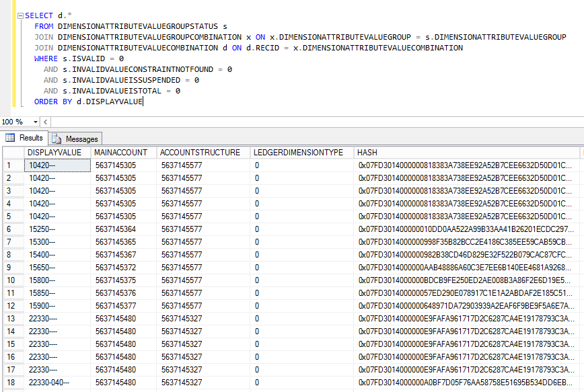Click MAINACCOUNT cell 5637145367

click(x=124, y=255)
